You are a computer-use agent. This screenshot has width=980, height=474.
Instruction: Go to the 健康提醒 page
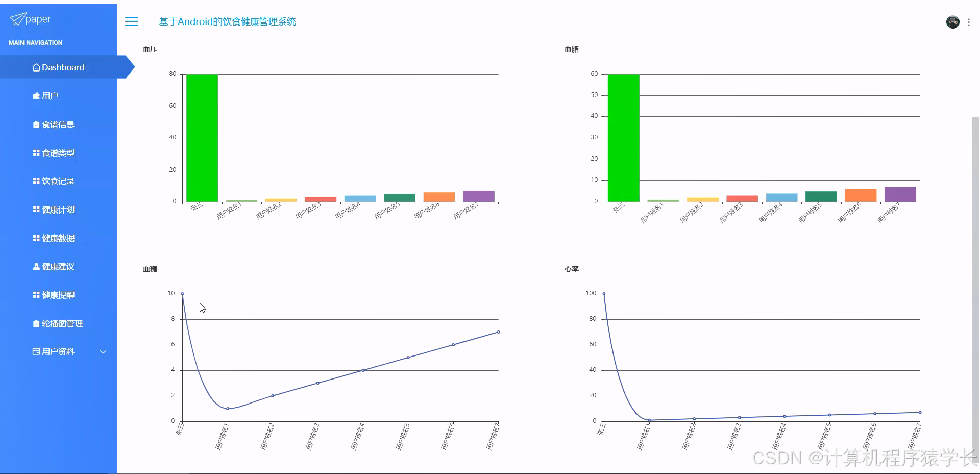tap(59, 295)
